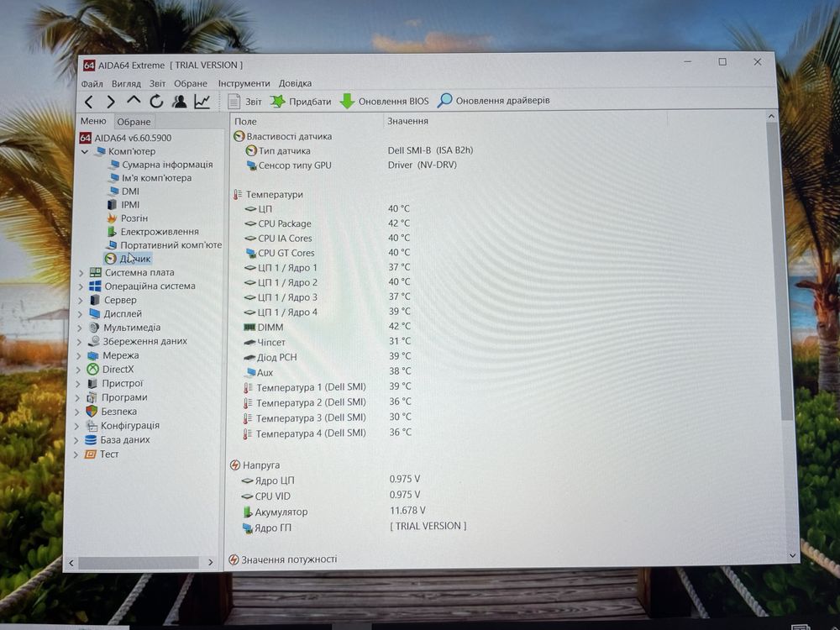
Task: Select the CPU GT Cores row
Action: click(328, 253)
